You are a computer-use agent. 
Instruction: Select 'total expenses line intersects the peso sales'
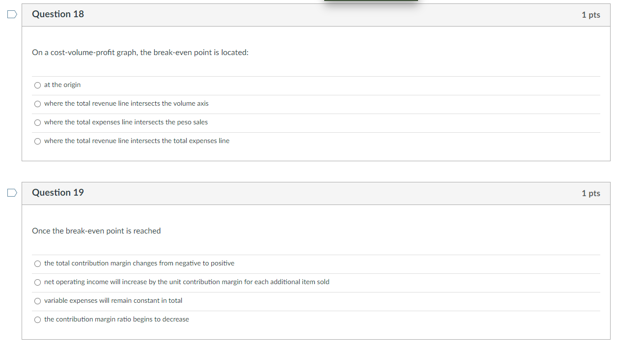point(38,122)
